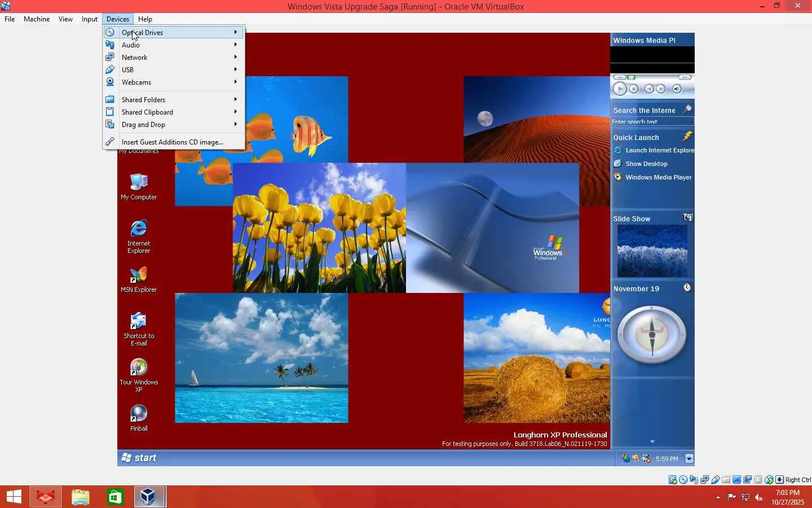Screen dimensions: 812x508
Task: Open the Input menu
Action: 89,19
